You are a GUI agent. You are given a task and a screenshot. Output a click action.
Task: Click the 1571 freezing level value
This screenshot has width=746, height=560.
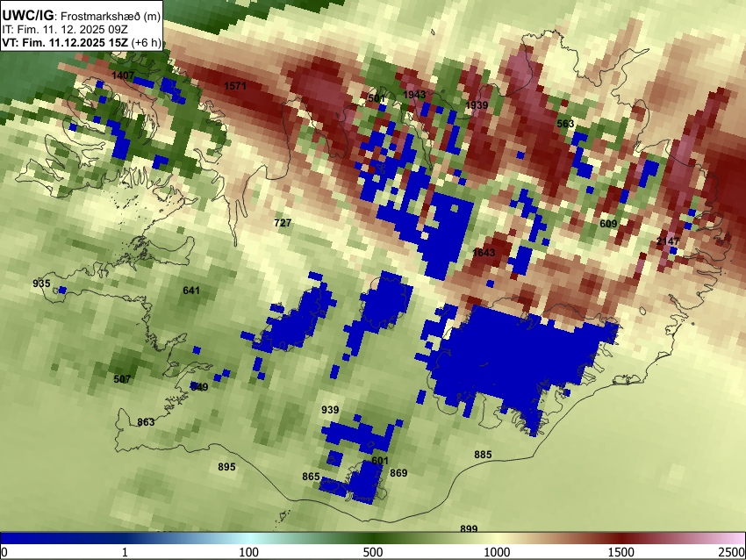(x=234, y=86)
